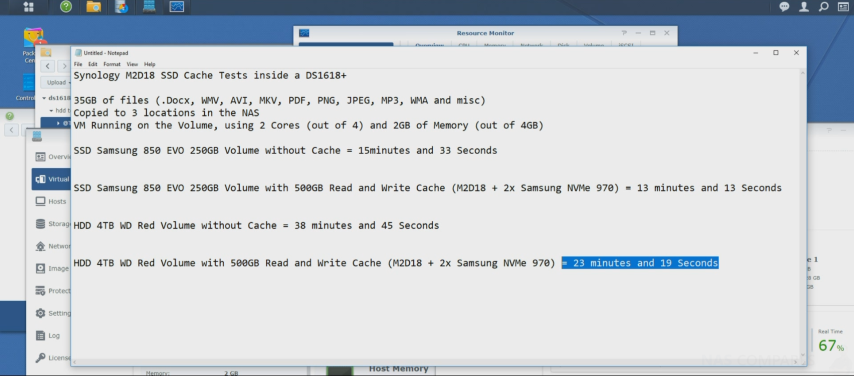Open Hosts in Virtual Machine Manager sidebar
The image size is (854, 376).
tap(51, 202)
